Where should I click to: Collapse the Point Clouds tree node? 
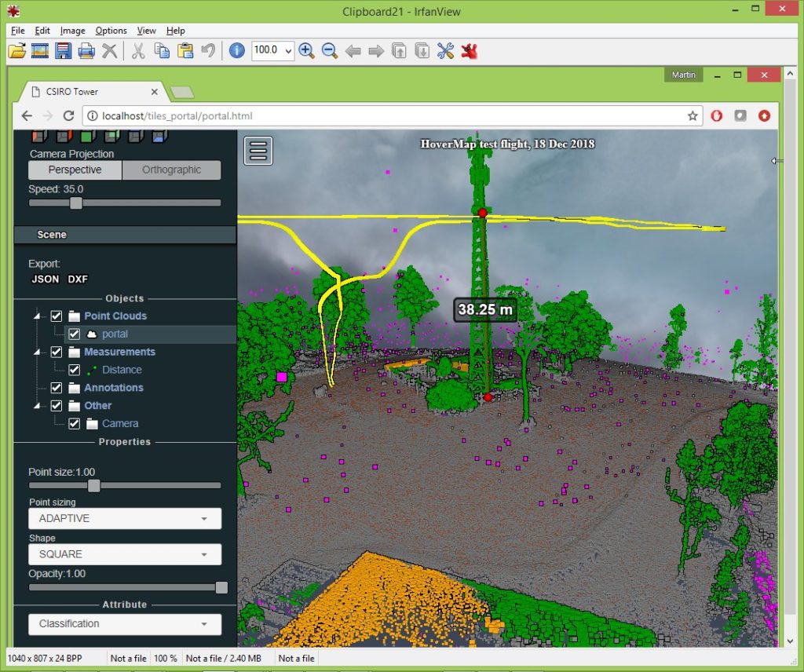pos(37,316)
